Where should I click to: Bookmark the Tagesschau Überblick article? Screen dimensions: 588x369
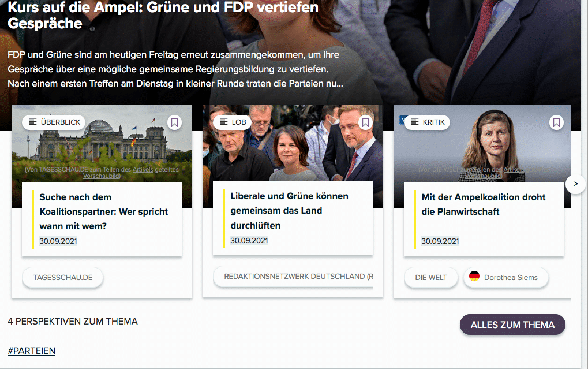pos(175,122)
